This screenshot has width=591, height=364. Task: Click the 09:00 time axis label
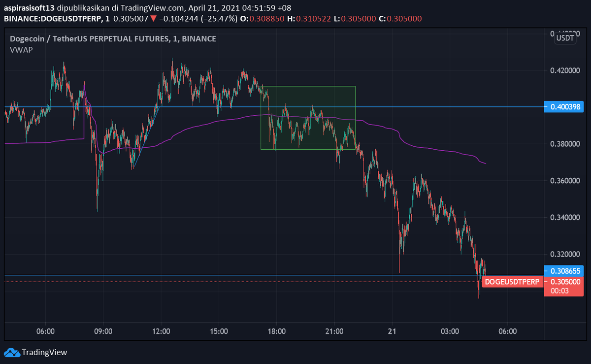[x=103, y=331]
